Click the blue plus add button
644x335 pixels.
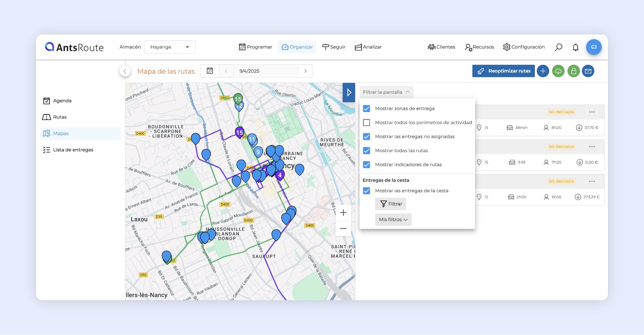point(543,71)
